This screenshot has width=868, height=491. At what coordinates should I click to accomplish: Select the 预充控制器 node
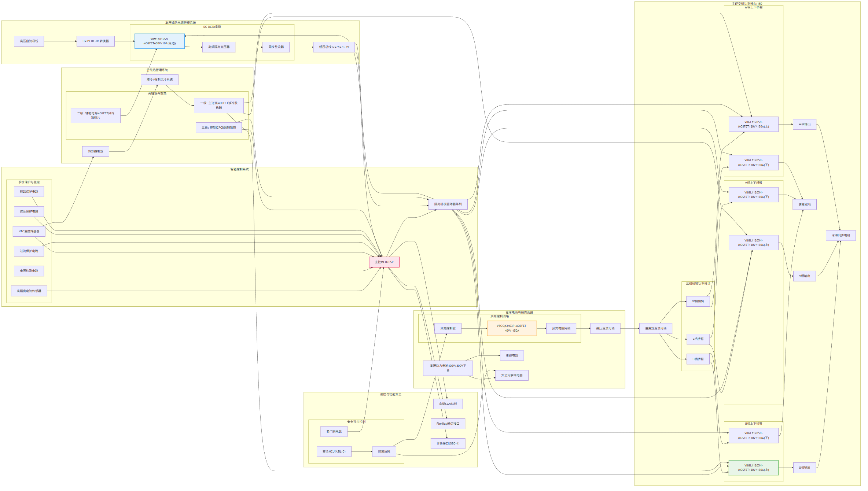(x=448, y=328)
